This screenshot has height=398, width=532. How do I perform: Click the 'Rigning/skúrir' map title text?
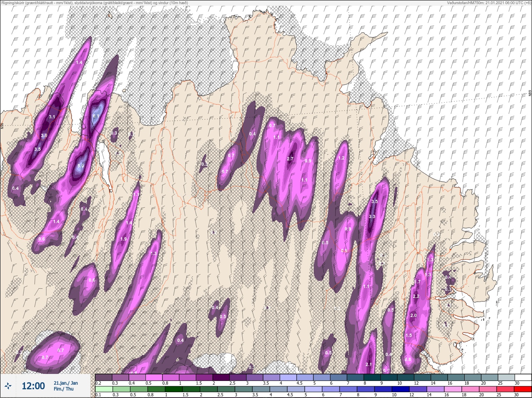click(13, 2)
